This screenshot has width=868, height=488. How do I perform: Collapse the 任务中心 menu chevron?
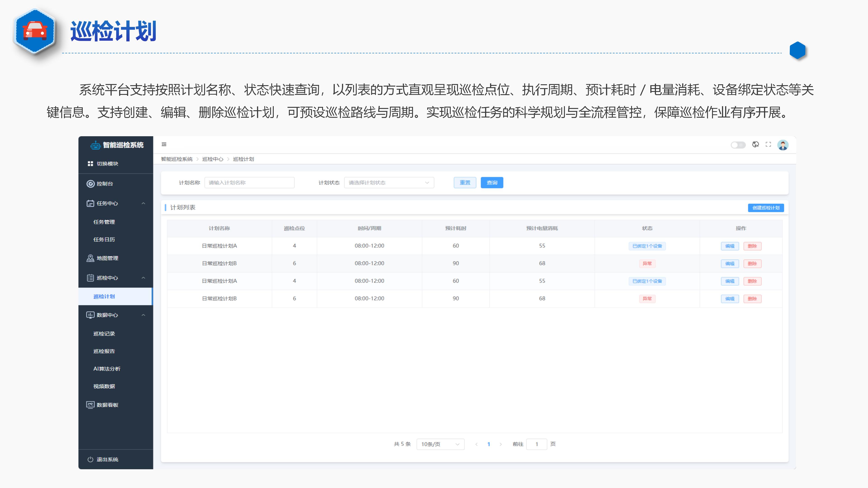coord(143,203)
